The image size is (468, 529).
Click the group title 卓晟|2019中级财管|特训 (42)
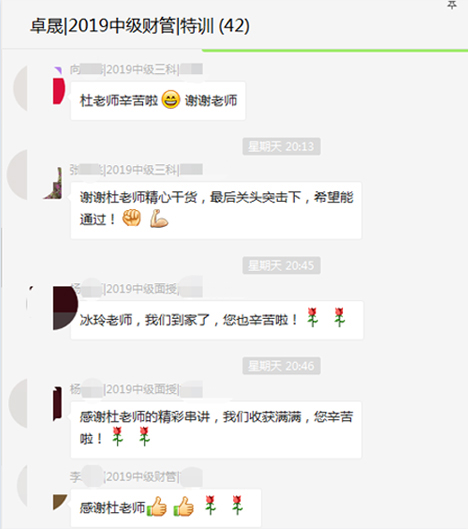(x=140, y=26)
